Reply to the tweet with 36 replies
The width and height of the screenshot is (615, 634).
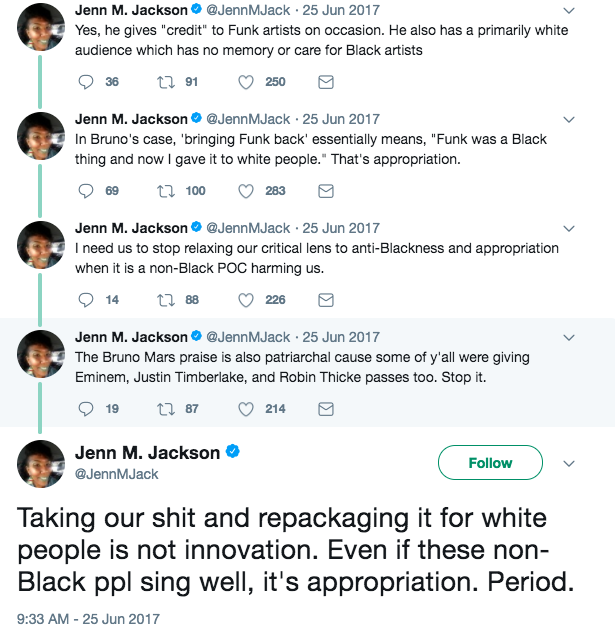[x=86, y=82]
